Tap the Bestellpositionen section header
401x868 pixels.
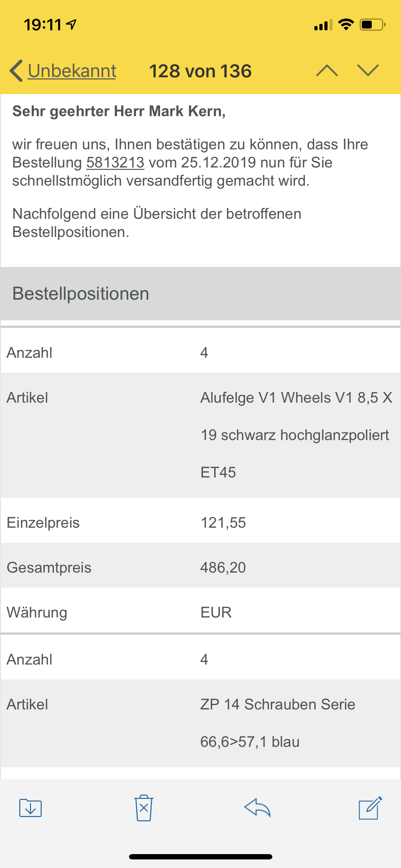click(x=81, y=294)
